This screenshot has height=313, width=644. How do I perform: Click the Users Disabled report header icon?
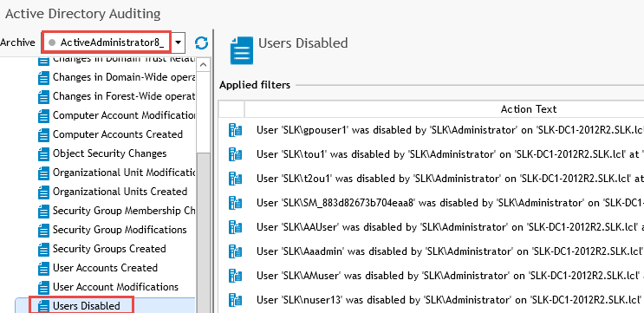coord(242,50)
